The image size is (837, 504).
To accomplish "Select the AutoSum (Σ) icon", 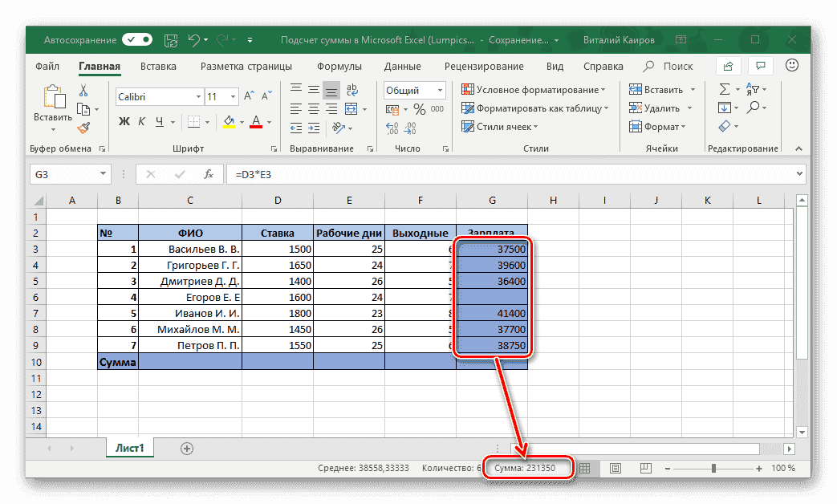I will tap(726, 89).
